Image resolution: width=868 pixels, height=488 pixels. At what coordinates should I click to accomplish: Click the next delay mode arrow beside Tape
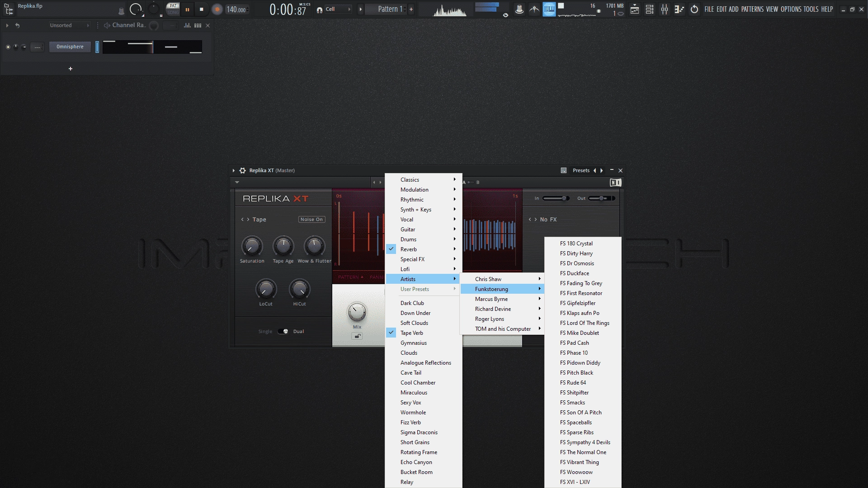click(248, 219)
